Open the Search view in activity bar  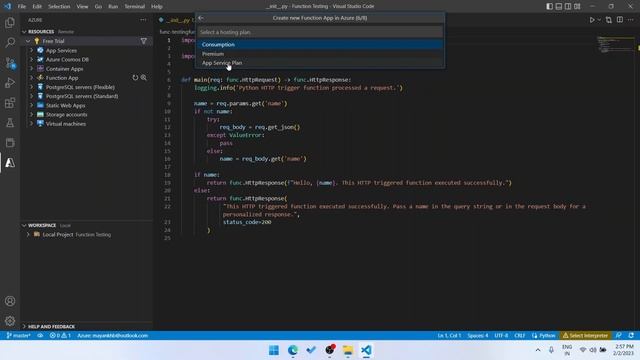pos(10,42)
